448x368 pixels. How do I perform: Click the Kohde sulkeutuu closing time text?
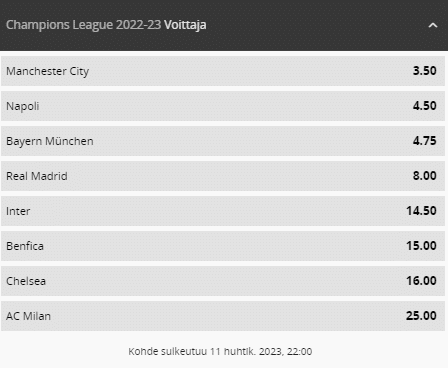tap(220, 351)
